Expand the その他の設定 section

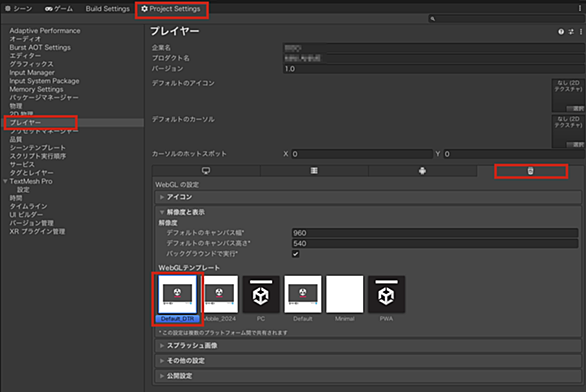[x=368, y=361]
